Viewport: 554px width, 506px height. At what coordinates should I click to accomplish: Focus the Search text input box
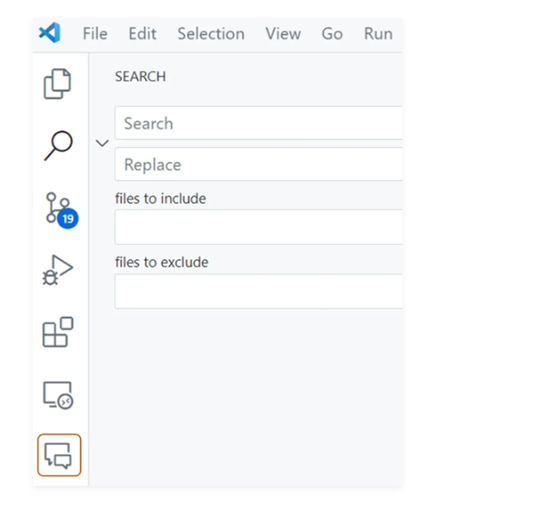coord(259,123)
